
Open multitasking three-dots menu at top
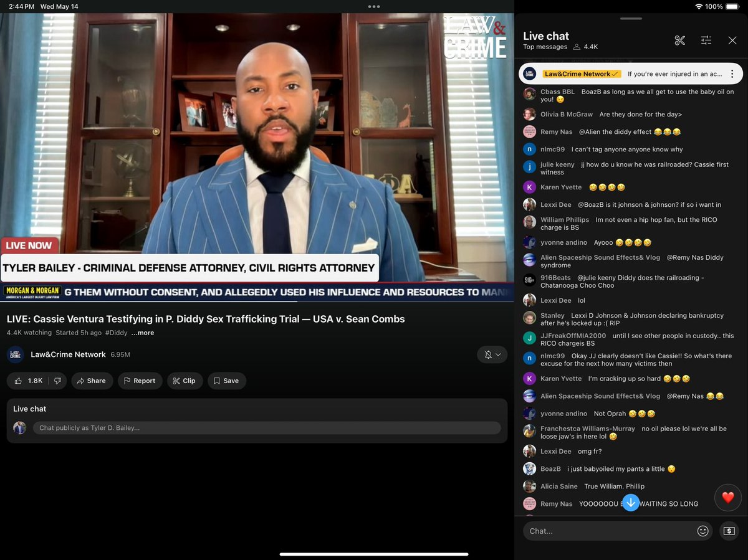[374, 6]
